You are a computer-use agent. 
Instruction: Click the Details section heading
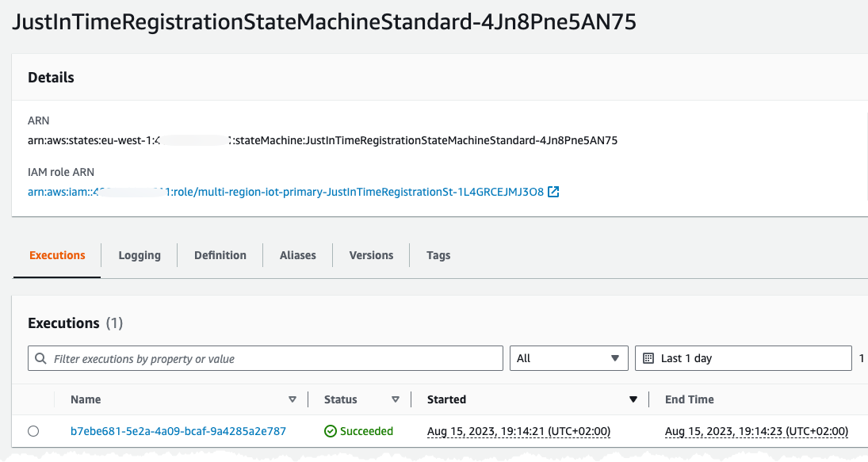[x=51, y=78]
